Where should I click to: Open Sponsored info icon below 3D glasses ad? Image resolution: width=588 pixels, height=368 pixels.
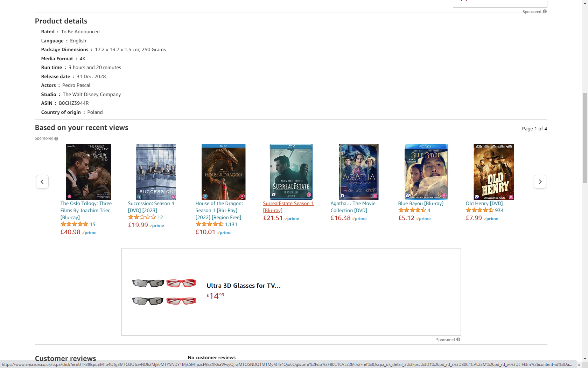point(458,340)
